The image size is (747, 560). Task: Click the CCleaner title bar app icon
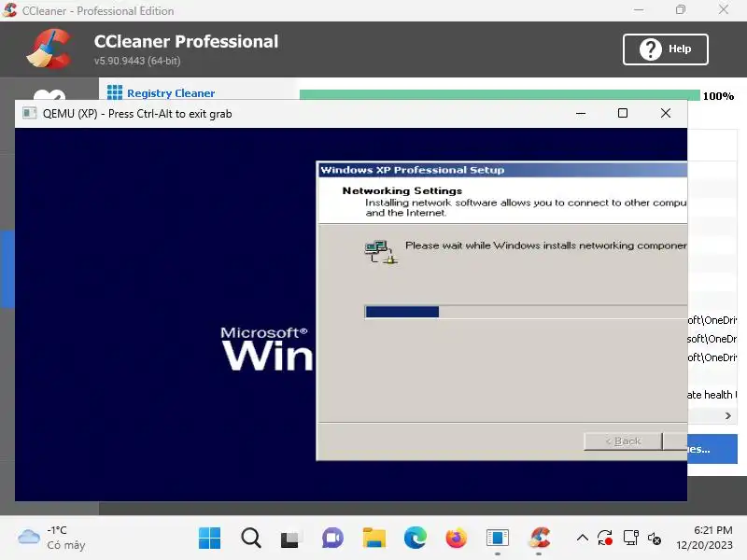coord(9,10)
